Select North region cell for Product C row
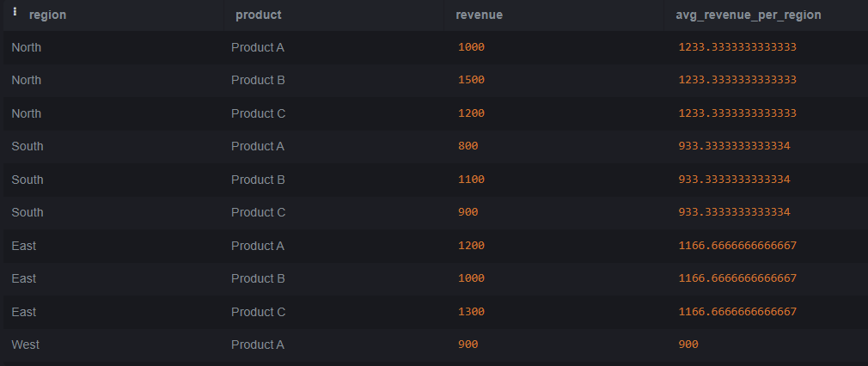868x366 pixels. [x=26, y=113]
